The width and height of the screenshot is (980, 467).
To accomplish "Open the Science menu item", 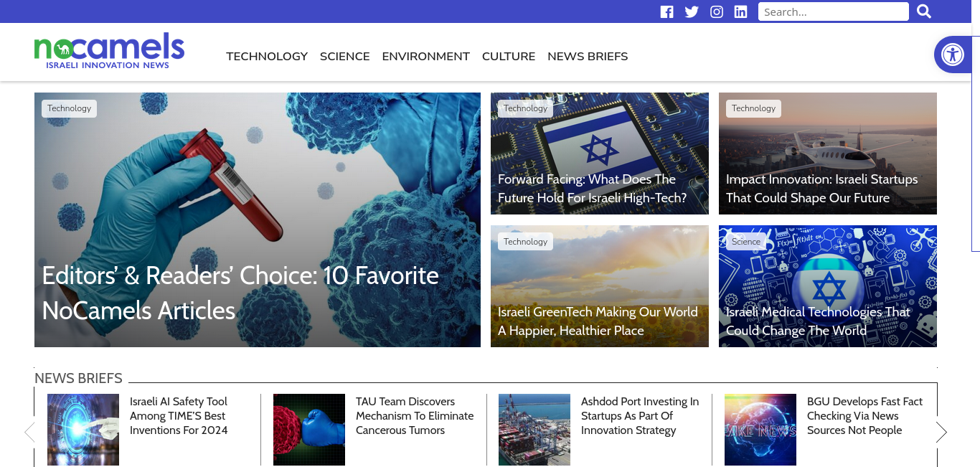I will click(345, 56).
